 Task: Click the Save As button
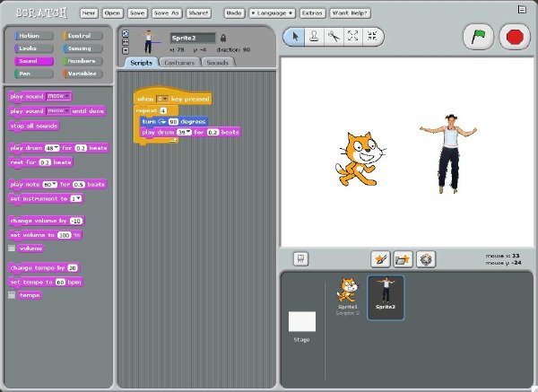pos(167,13)
